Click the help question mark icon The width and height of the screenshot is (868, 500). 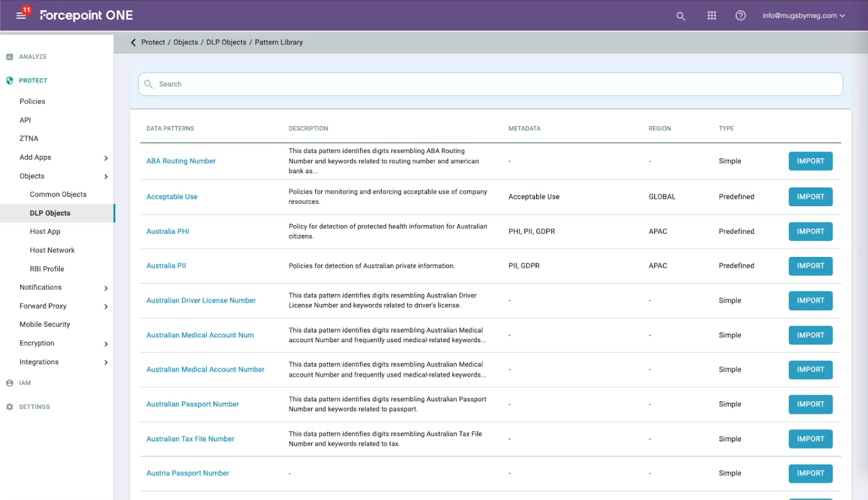coord(741,15)
